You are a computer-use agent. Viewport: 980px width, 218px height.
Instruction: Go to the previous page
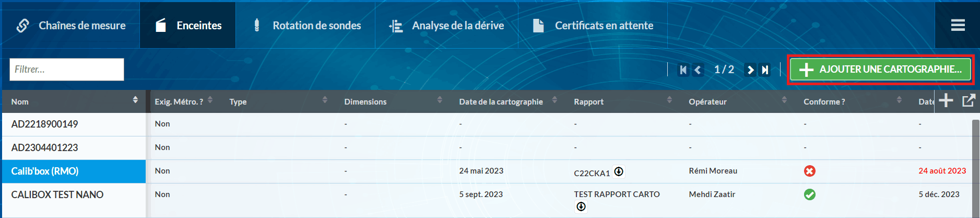click(x=698, y=70)
